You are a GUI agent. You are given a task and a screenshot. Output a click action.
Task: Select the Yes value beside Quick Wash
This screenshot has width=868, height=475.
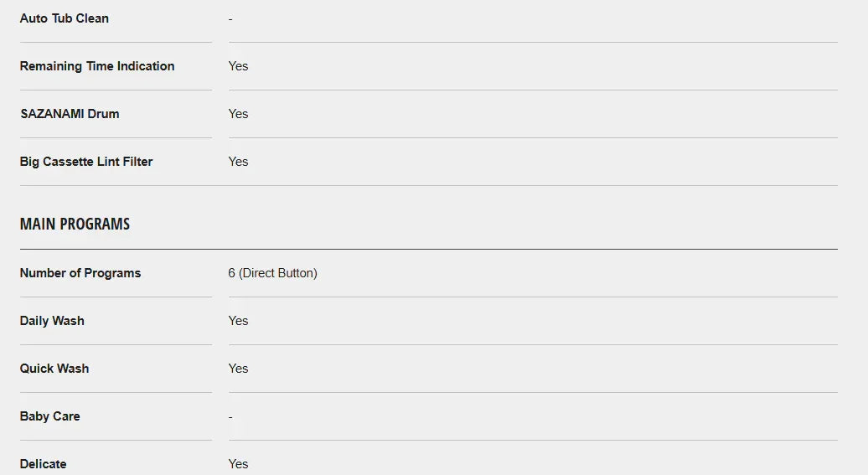click(238, 369)
